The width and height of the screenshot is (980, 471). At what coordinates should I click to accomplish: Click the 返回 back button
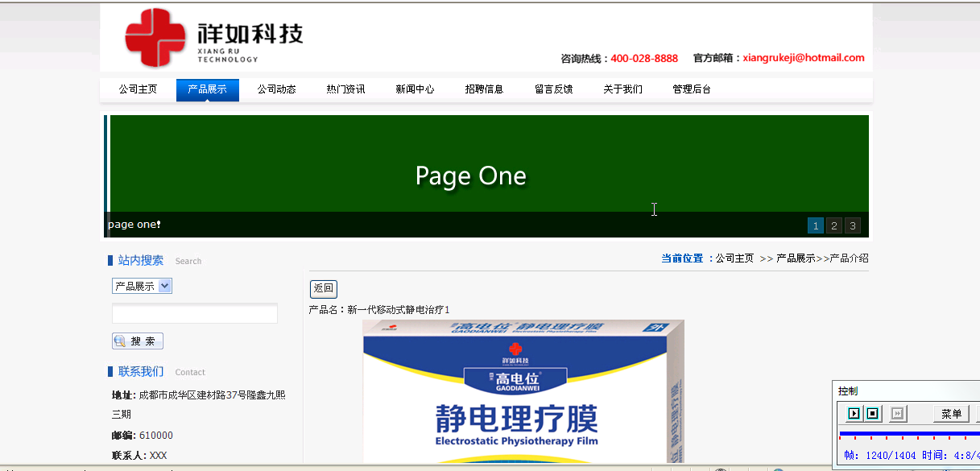point(323,288)
